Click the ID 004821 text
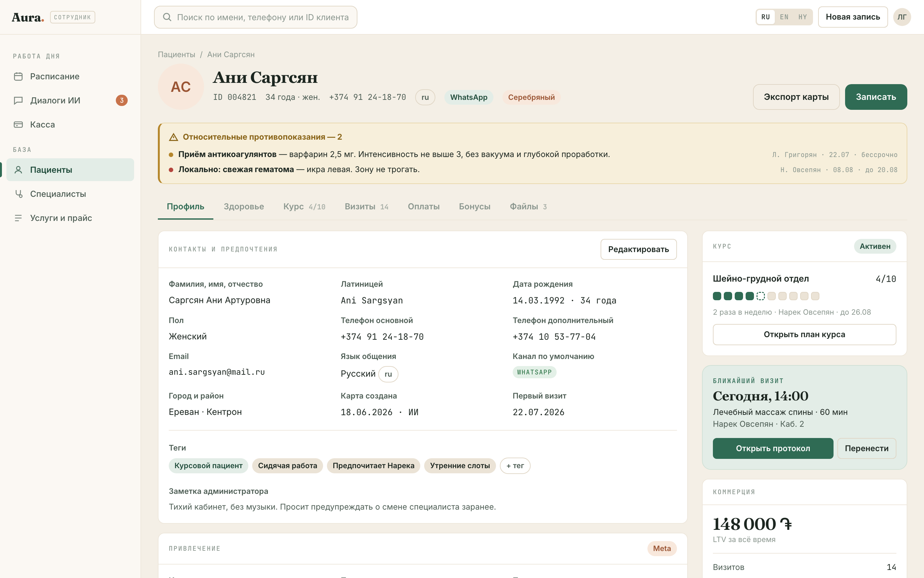Viewport: 924px width, 578px height. [x=235, y=97]
